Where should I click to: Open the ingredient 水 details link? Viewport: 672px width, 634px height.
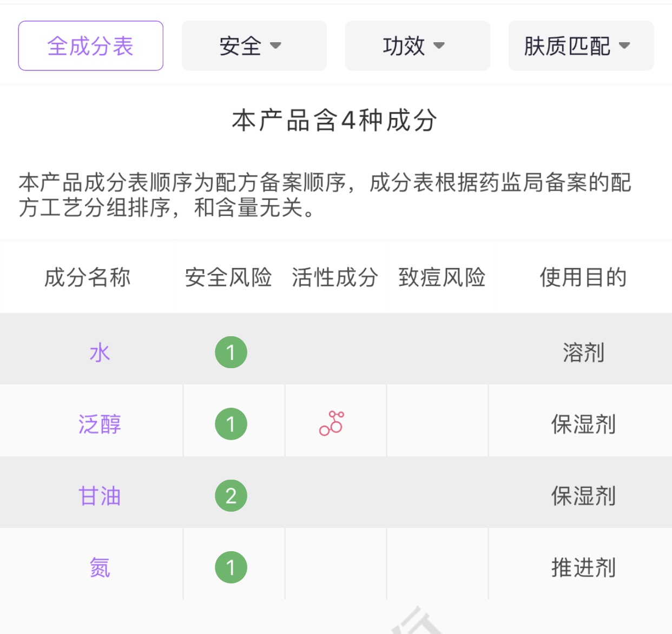[100, 352]
